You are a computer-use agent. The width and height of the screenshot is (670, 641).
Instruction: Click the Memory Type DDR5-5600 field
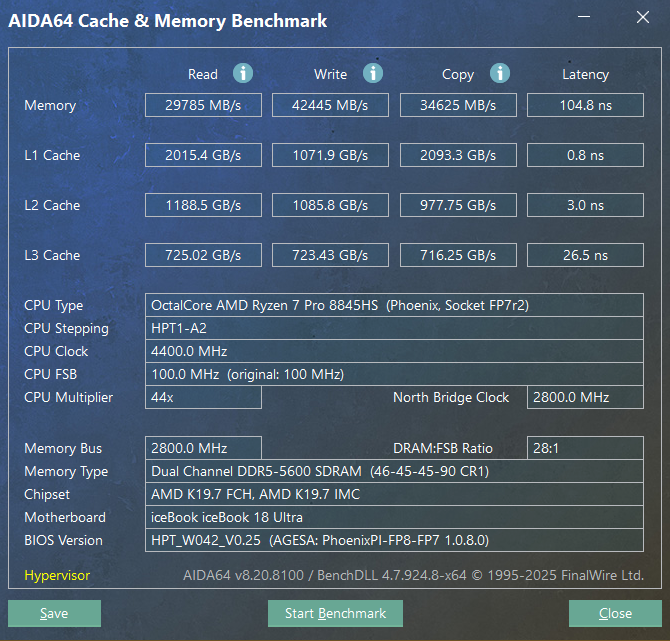click(x=394, y=471)
